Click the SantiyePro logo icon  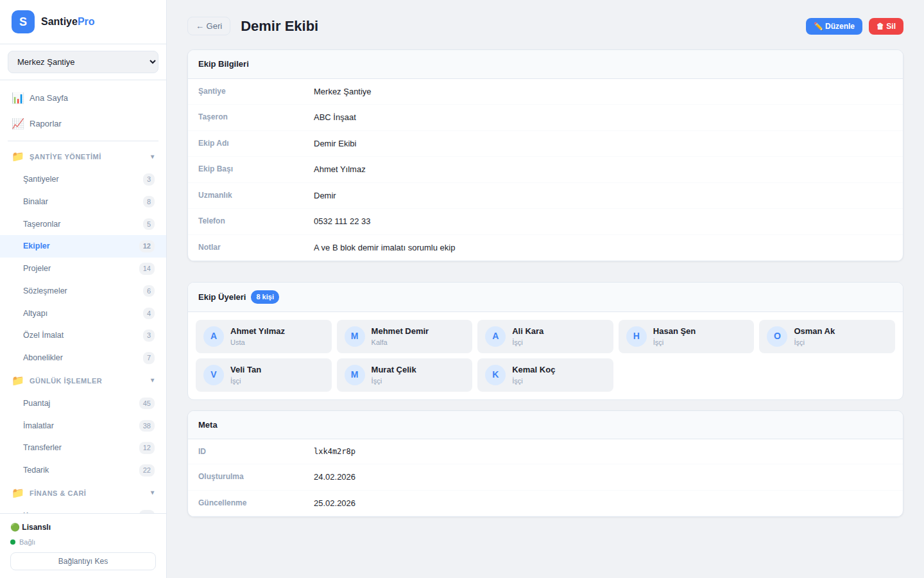click(23, 22)
